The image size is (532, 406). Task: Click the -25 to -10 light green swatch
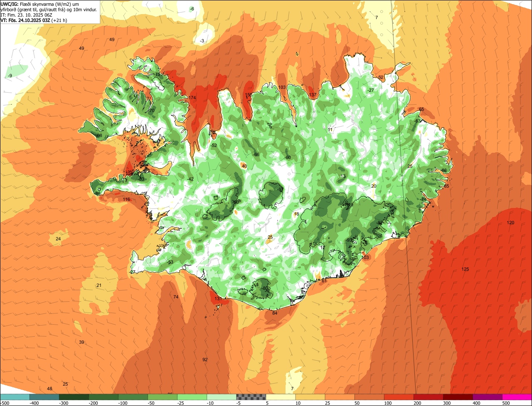coord(192,397)
